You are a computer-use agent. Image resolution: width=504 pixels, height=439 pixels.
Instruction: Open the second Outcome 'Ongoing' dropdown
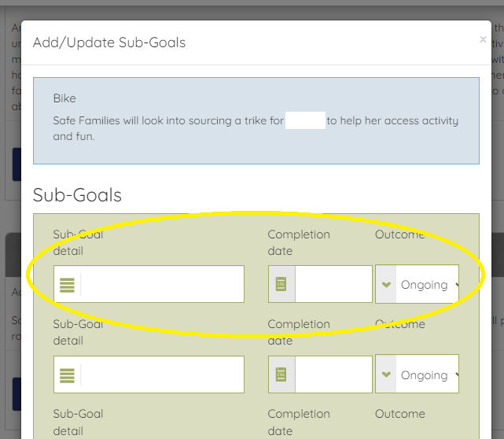428,375
